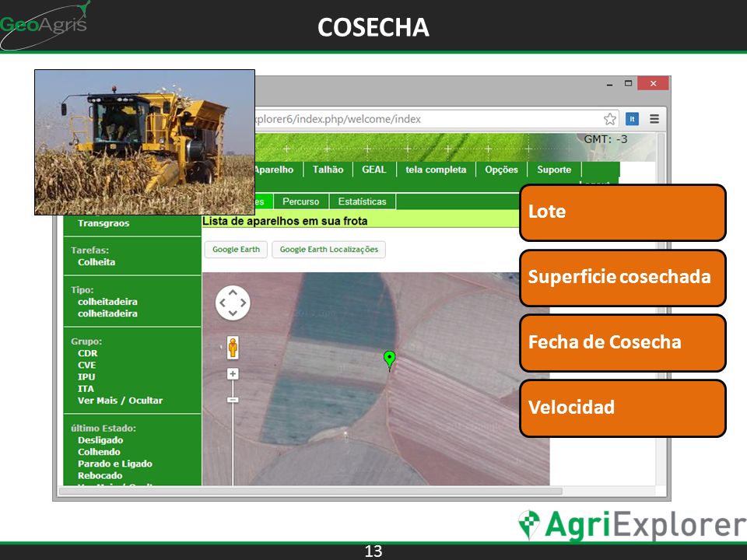Filter by group CDR

tap(88, 353)
